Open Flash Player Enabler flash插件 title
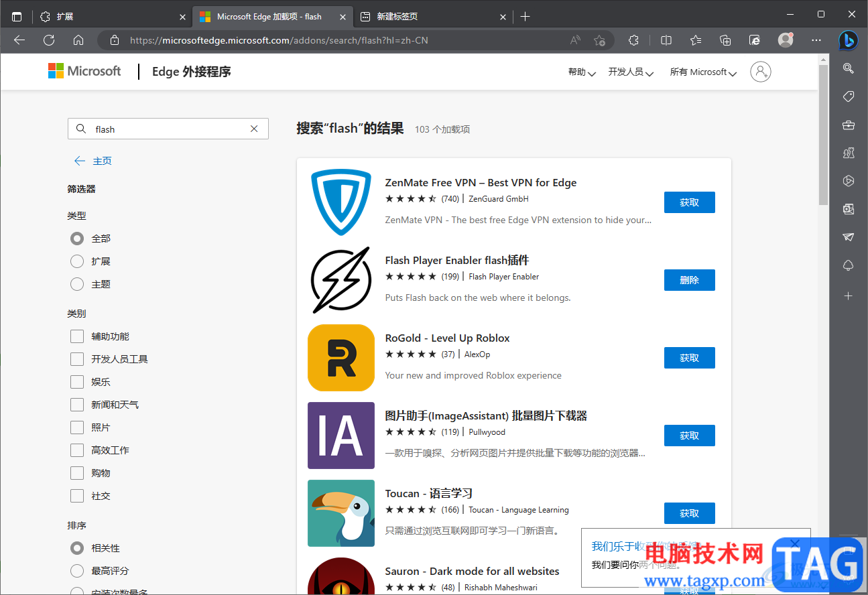This screenshot has height=595, width=868. pyautogui.click(x=457, y=260)
